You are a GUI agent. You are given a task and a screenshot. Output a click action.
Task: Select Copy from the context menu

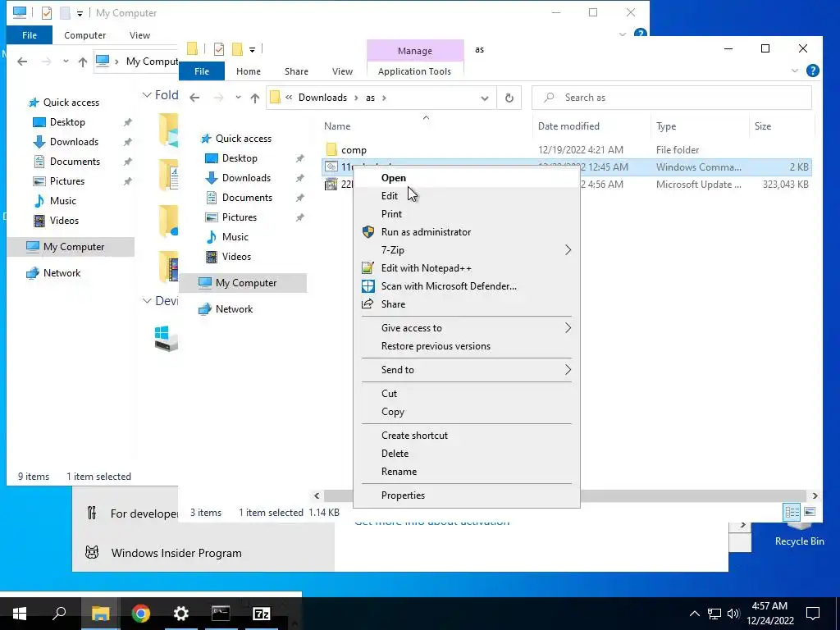click(x=467, y=412)
